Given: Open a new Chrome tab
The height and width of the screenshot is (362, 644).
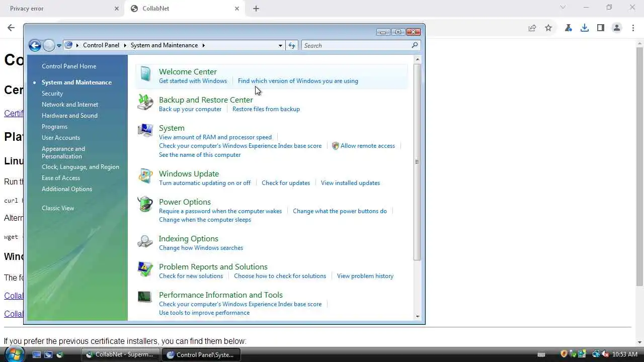Looking at the screenshot, I should pos(256,9).
